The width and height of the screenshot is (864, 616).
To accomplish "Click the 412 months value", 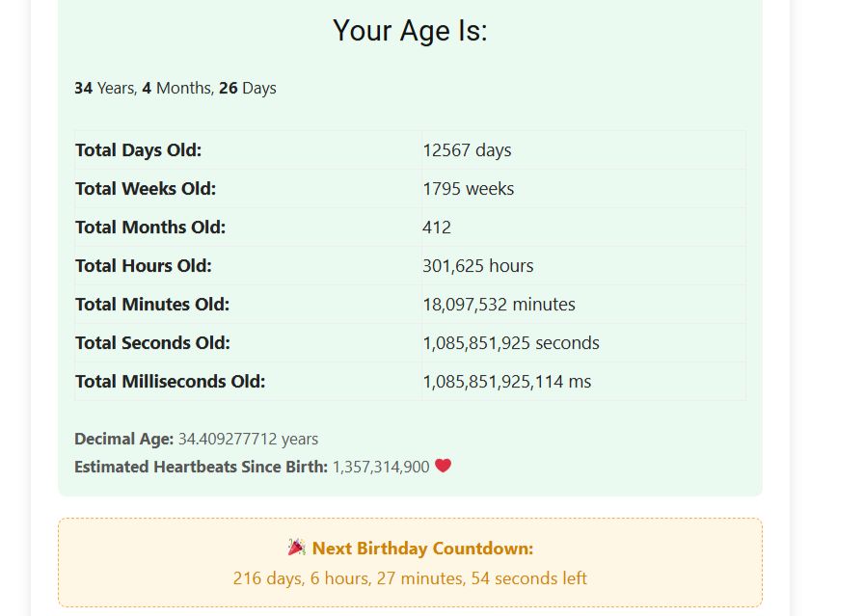I will [x=437, y=228].
